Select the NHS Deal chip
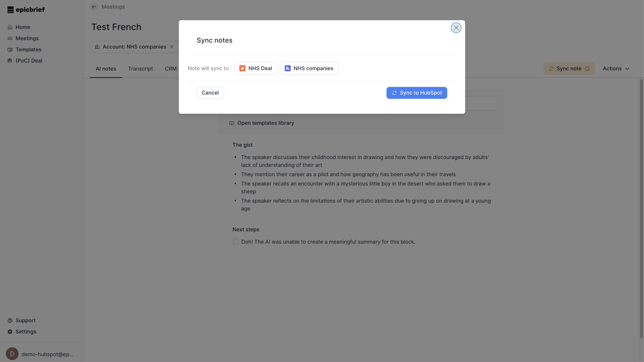This screenshot has height=362, width=644. click(256, 68)
